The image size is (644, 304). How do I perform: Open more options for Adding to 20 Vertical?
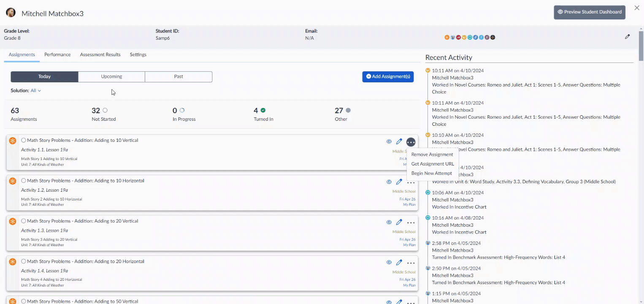(x=411, y=223)
